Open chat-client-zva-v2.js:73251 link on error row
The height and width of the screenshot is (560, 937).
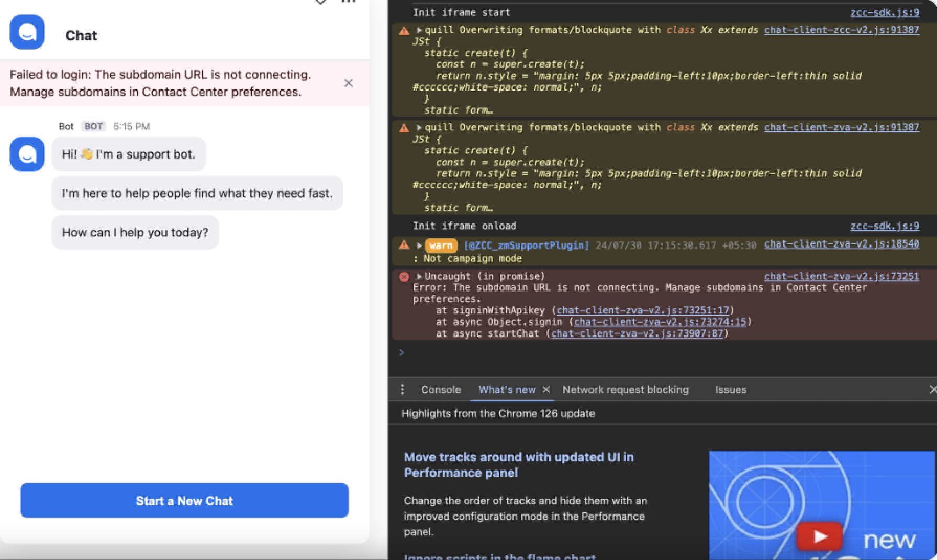(x=842, y=276)
